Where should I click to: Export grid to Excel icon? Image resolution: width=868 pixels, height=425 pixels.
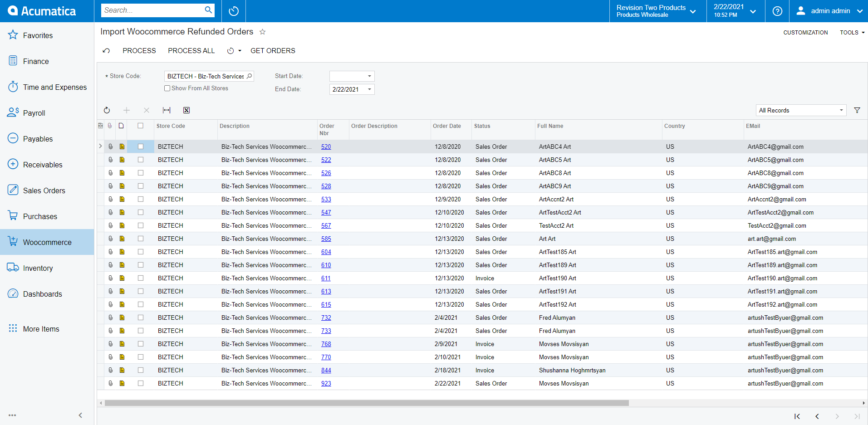click(x=186, y=110)
